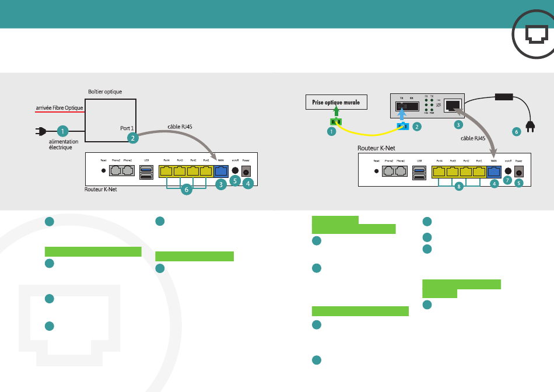Click the TX/RX optical port on the media converter
554x392 pixels.
click(x=407, y=106)
